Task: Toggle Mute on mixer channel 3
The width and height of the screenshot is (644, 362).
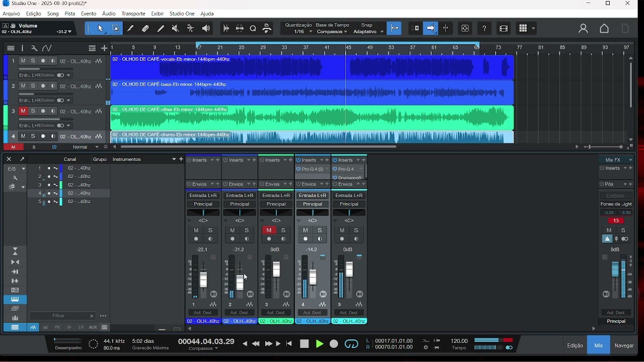Action: pos(269,230)
